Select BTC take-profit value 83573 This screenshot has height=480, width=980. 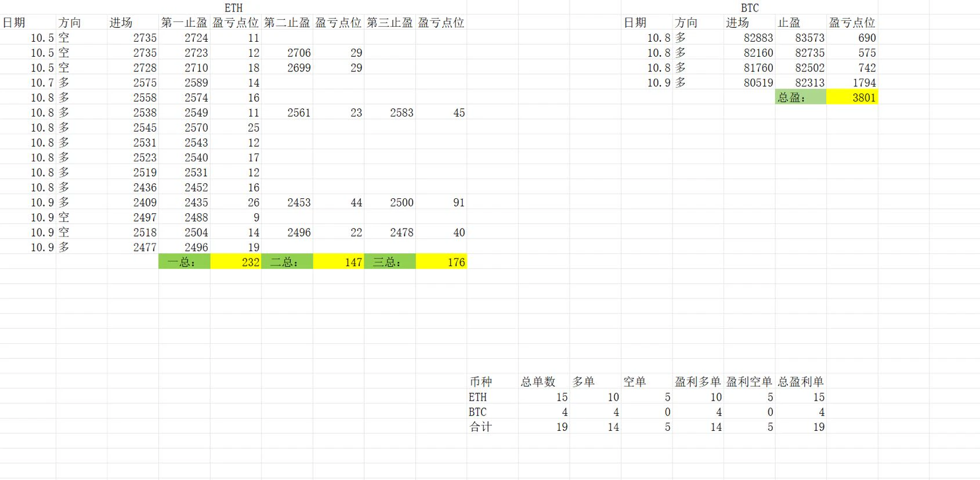(x=801, y=38)
